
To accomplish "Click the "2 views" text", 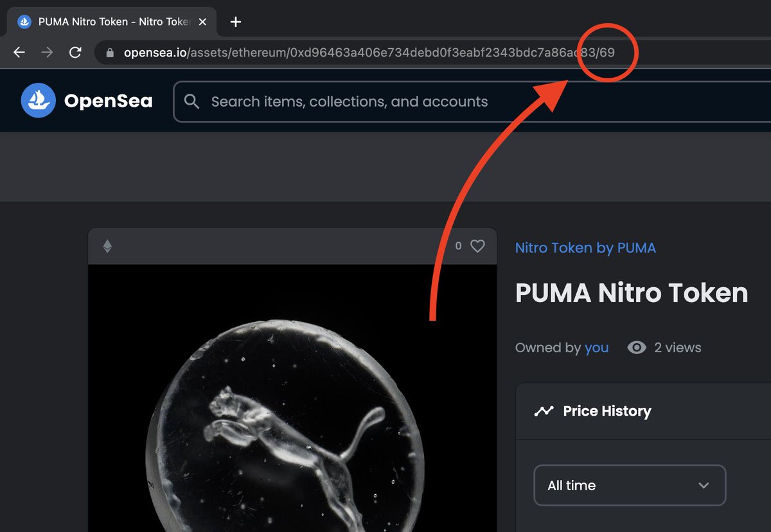I will click(x=677, y=348).
